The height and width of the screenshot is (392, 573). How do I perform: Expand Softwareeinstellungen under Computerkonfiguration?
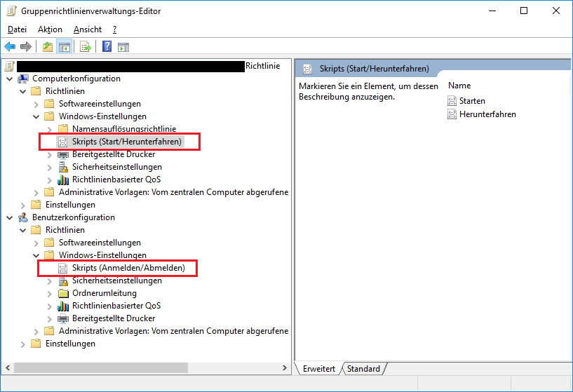coord(36,104)
